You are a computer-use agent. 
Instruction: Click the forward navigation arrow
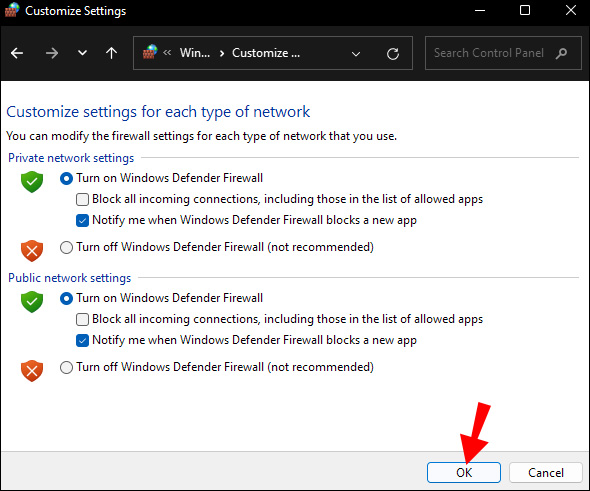click(52, 53)
